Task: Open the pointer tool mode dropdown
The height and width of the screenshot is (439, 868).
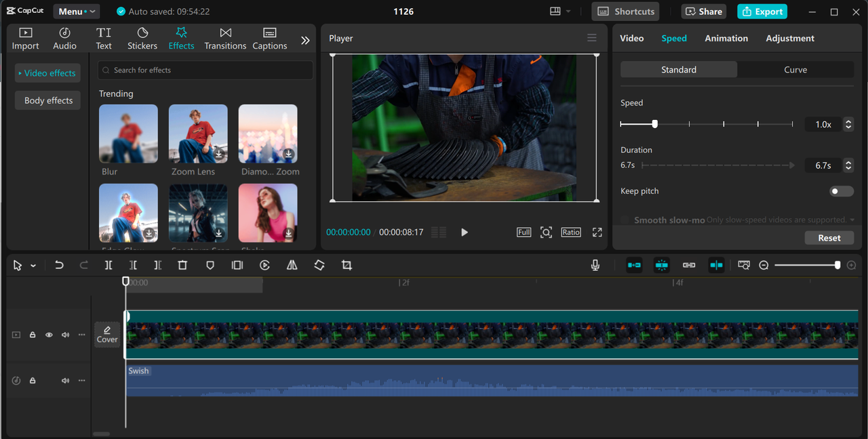Action: 33,266
